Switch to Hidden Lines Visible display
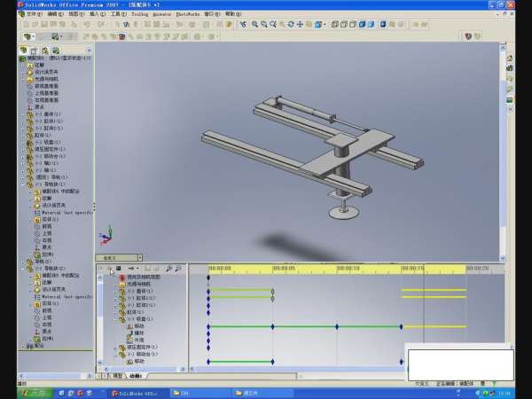The width and height of the screenshot is (532, 399). click(x=344, y=25)
